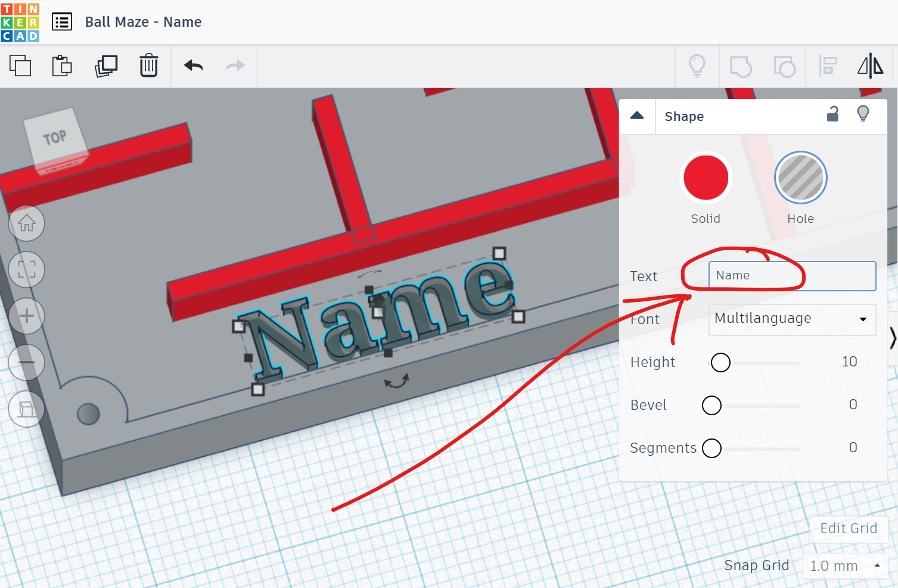Image resolution: width=898 pixels, height=588 pixels.
Task: Ungroup the selected shapes
Action: coord(784,66)
